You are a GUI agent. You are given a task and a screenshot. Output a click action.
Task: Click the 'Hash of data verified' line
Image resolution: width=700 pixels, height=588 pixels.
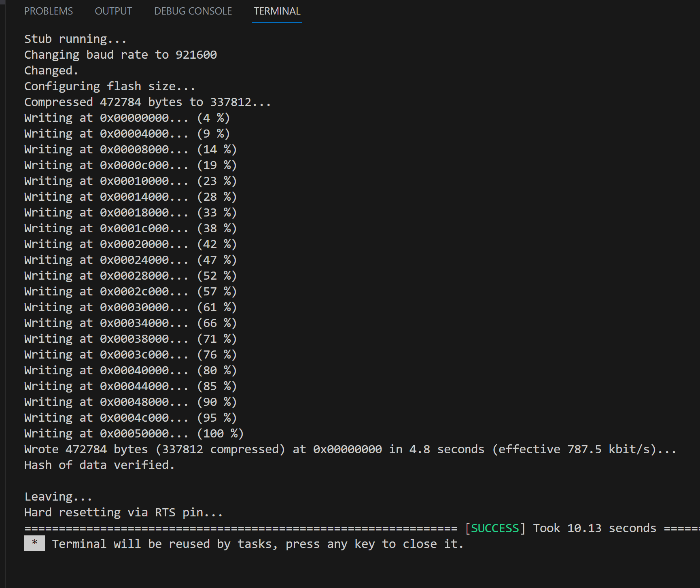click(99, 465)
